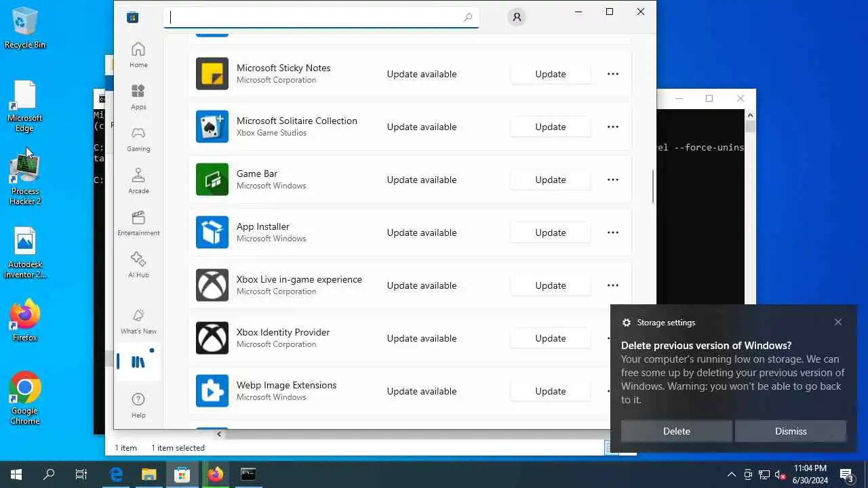Viewport: 868px width, 488px height.
Task: Click the search magnifier icon
Action: coord(468,18)
